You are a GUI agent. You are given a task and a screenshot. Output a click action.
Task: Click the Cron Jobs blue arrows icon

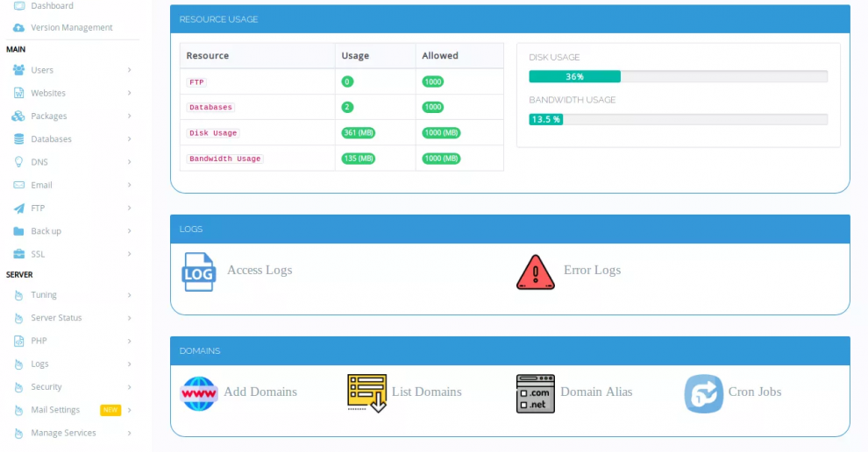coord(703,393)
